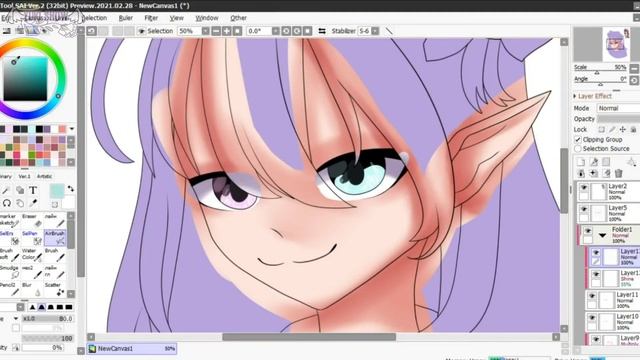This screenshot has height=360, width=640.
Task: Toggle visibility of Layer11
Action: tap(592, 296)
